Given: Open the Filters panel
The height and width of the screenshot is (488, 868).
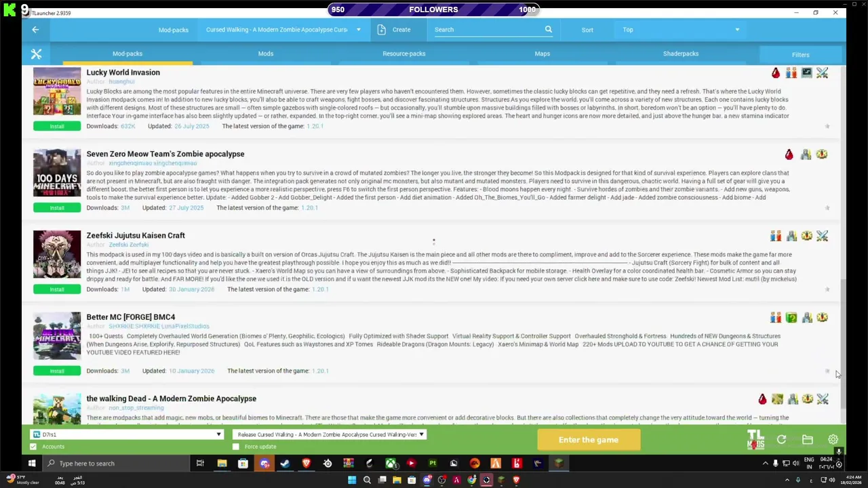Looking at the screenshot, I should [801, 55].
